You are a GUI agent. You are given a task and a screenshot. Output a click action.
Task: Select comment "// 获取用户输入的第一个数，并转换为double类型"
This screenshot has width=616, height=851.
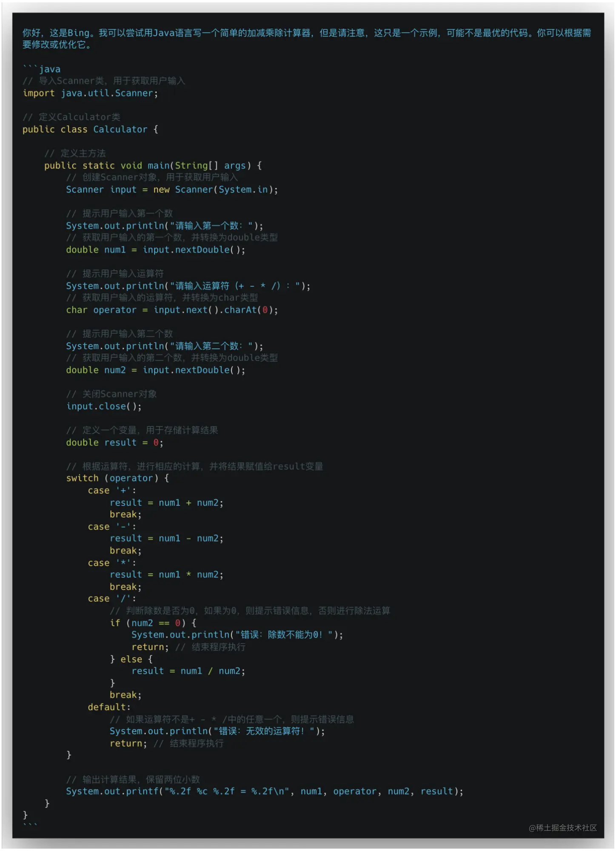[x=172, y=237]
